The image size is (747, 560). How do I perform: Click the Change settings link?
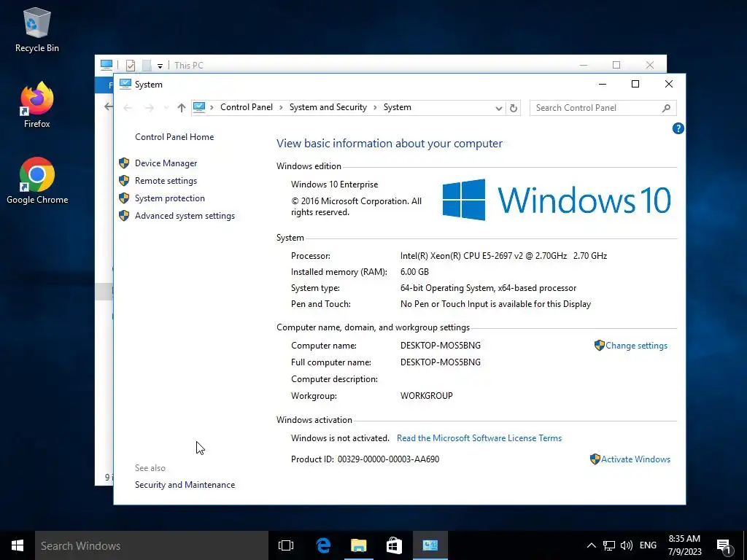[636, 346]
